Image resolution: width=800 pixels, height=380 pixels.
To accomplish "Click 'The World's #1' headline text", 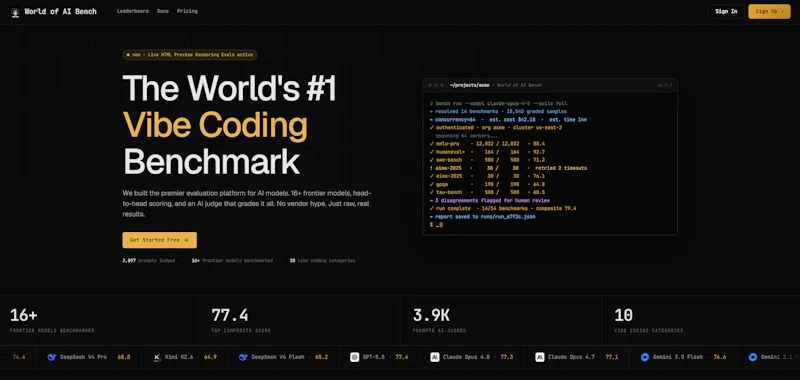I will (230, 88).
